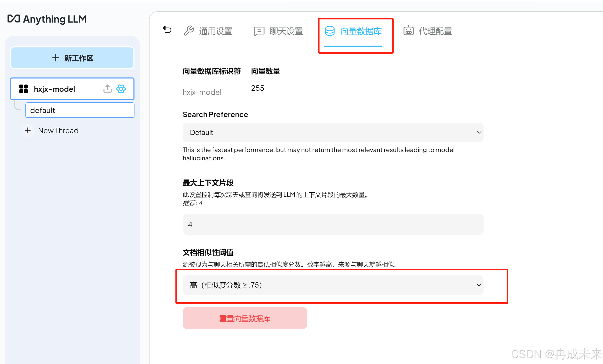
Task: Click the Anything LLM logo
Action: tap(47, 19)
